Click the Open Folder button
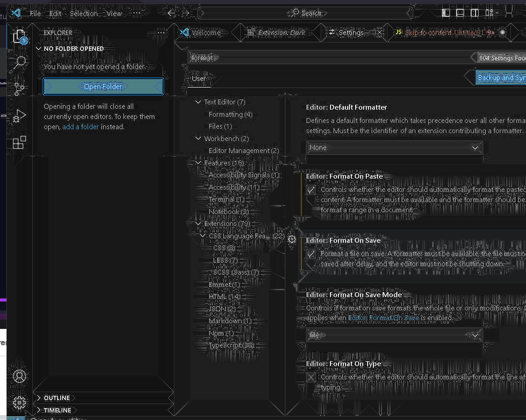 click(x=104, y=87)
